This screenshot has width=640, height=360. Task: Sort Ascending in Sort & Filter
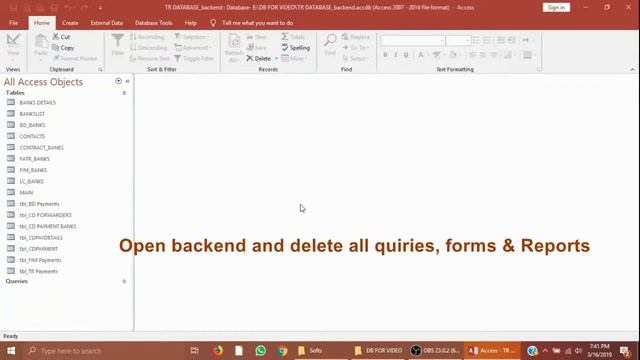pos(147,37)
